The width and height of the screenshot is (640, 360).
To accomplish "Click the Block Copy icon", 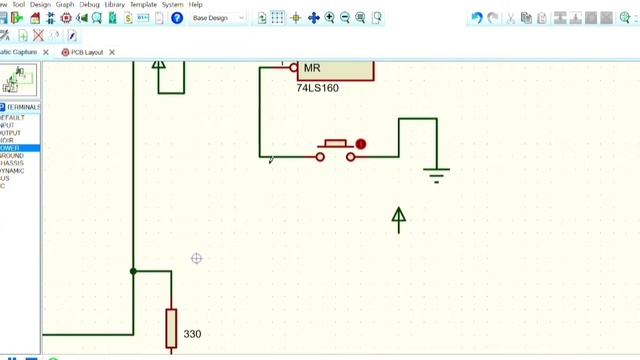I will click(x=560, y=18).
